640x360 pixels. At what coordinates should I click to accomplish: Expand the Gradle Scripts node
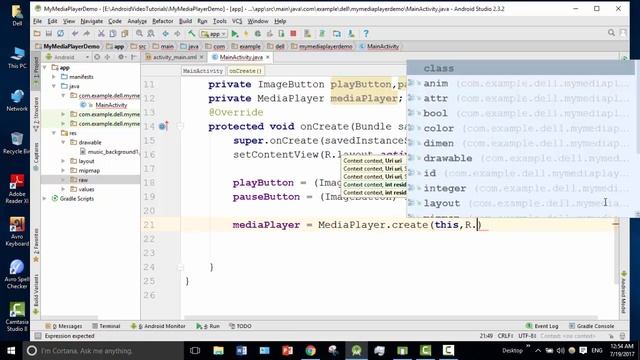point(45,199)
